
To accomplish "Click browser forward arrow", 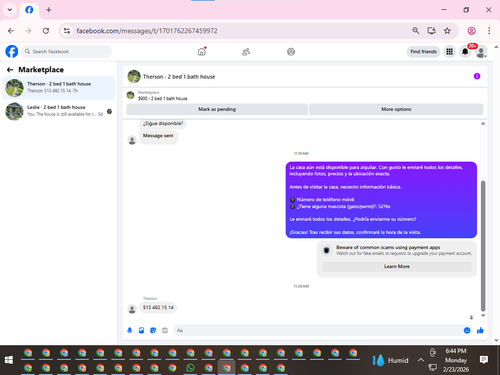I will click(x=28, y=31).
